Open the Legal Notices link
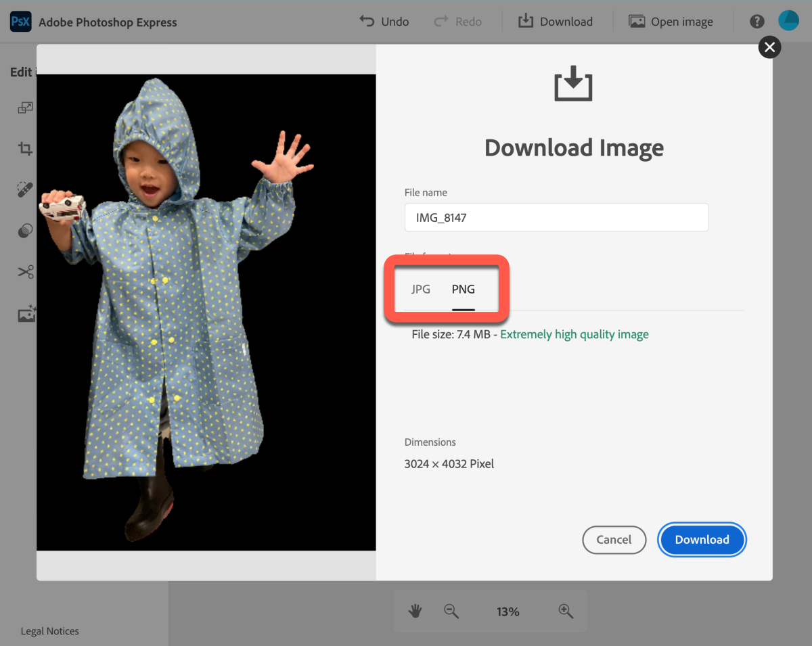The image size is (812, 646). pos(50,631)
